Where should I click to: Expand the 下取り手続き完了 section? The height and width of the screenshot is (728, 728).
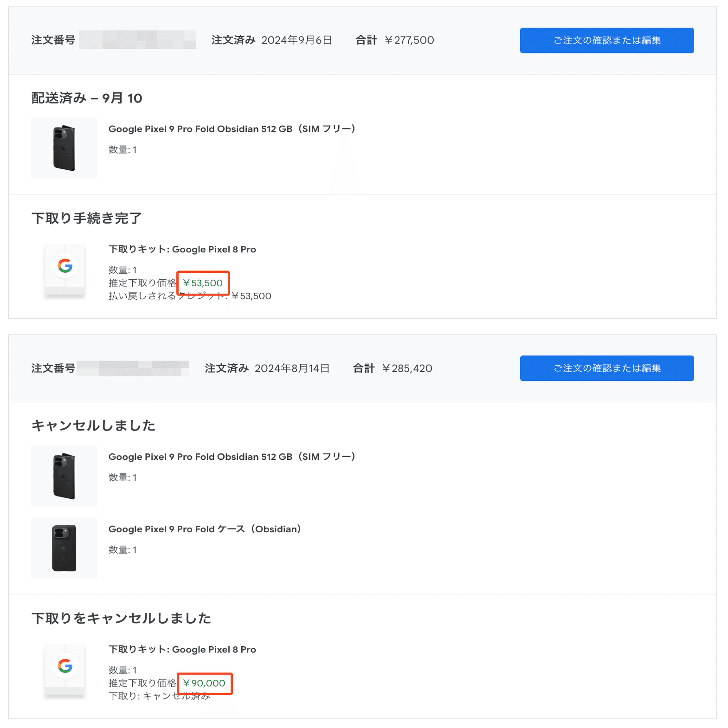87,218
